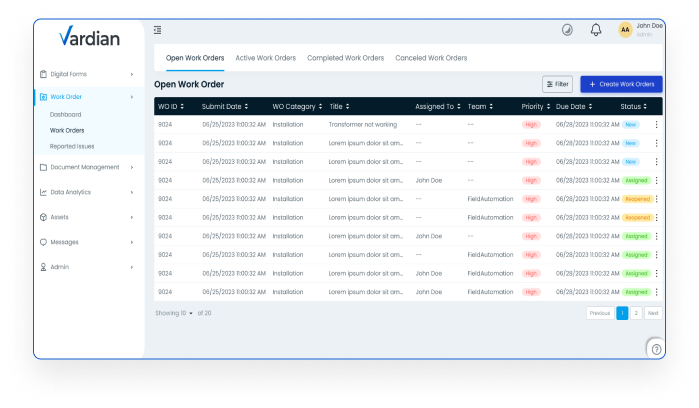Open the help question mark icon

pos(656,350)
